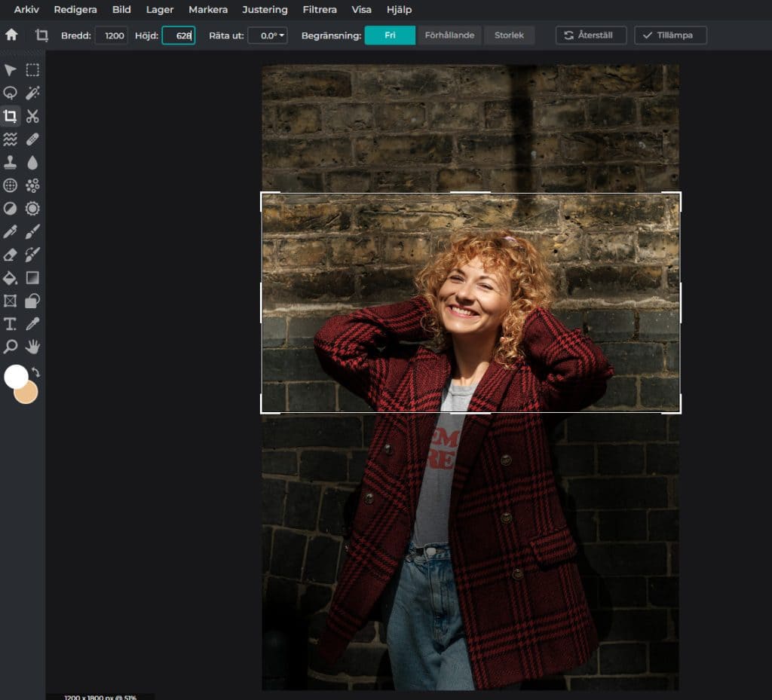Choose the Cutout scissors tool
772x700 pixels.
(x=32, y=116)
